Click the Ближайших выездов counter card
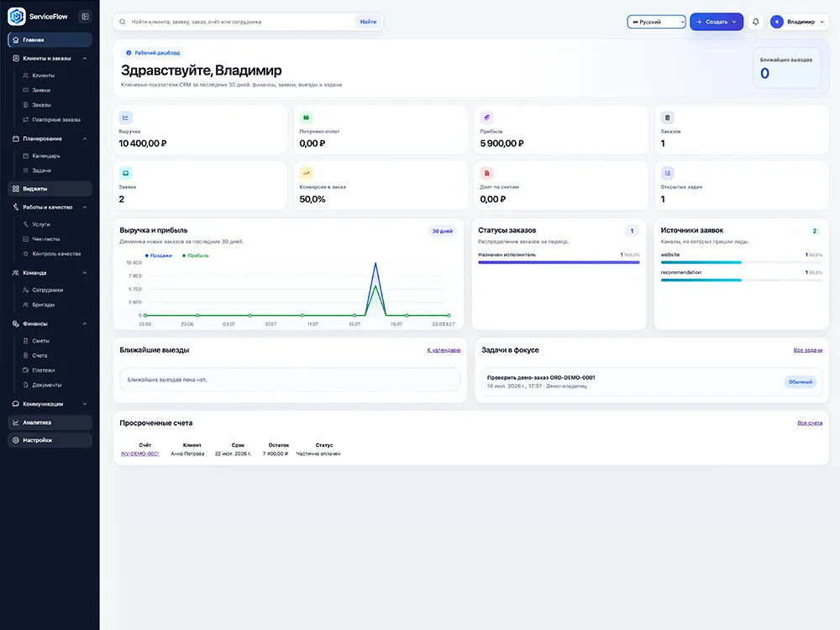 (786, 68)
